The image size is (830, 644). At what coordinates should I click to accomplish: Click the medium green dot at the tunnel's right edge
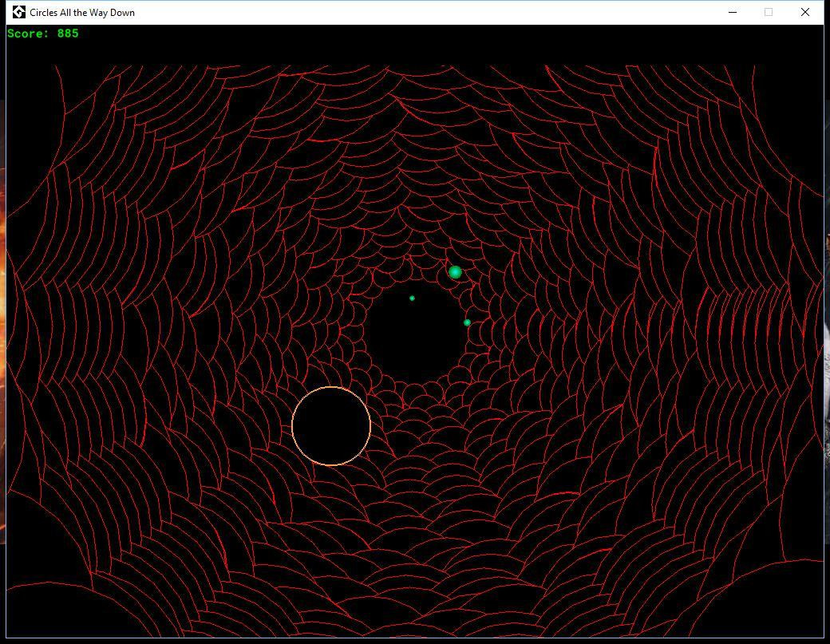click(467, 322)
